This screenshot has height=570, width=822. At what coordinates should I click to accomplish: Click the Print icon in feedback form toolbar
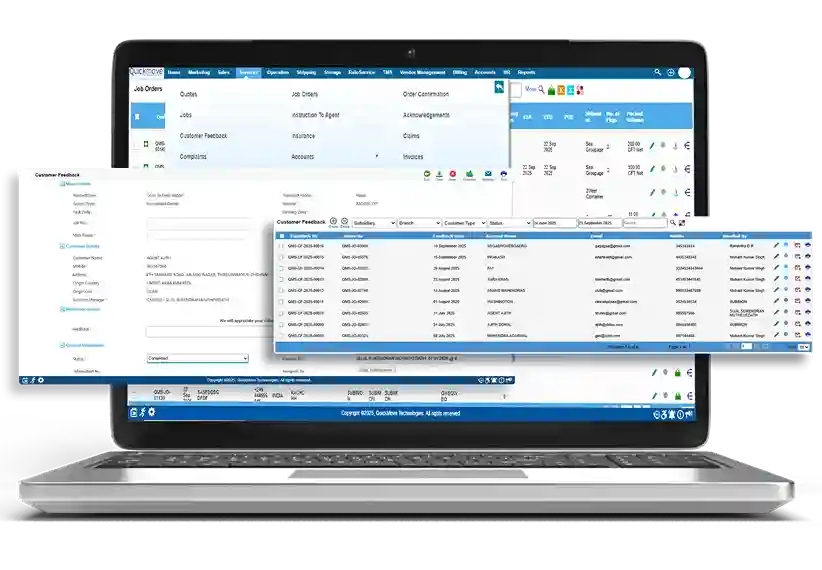pos(505,175)
